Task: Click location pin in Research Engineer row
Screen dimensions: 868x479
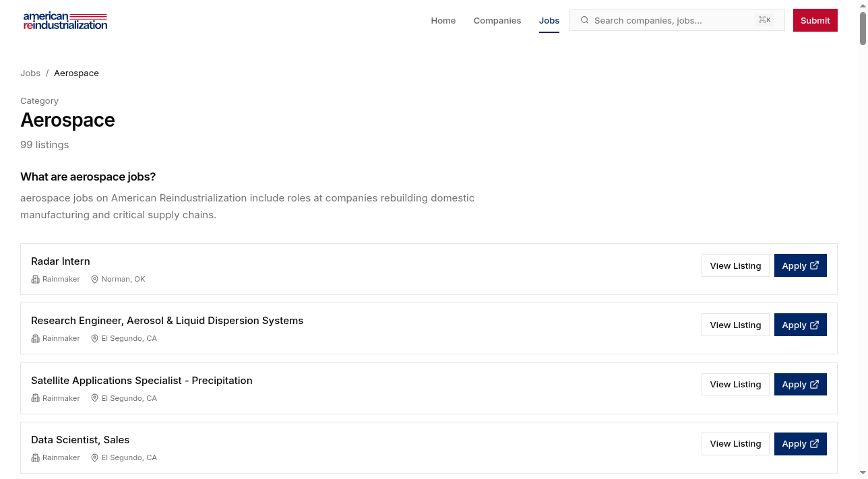Action: click(x=95, y=338)
